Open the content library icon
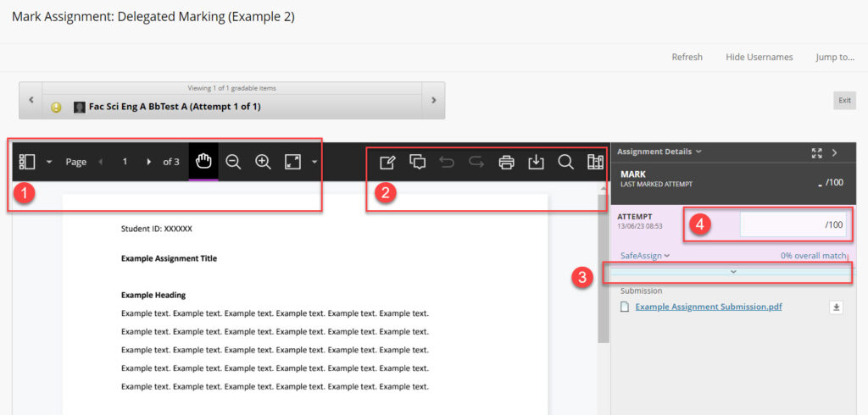 [595, 163]
